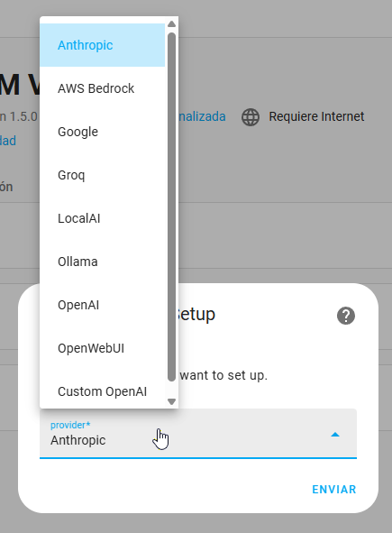Click the Requiere Internet label
392x533 pixels.
tap(316, 116)
